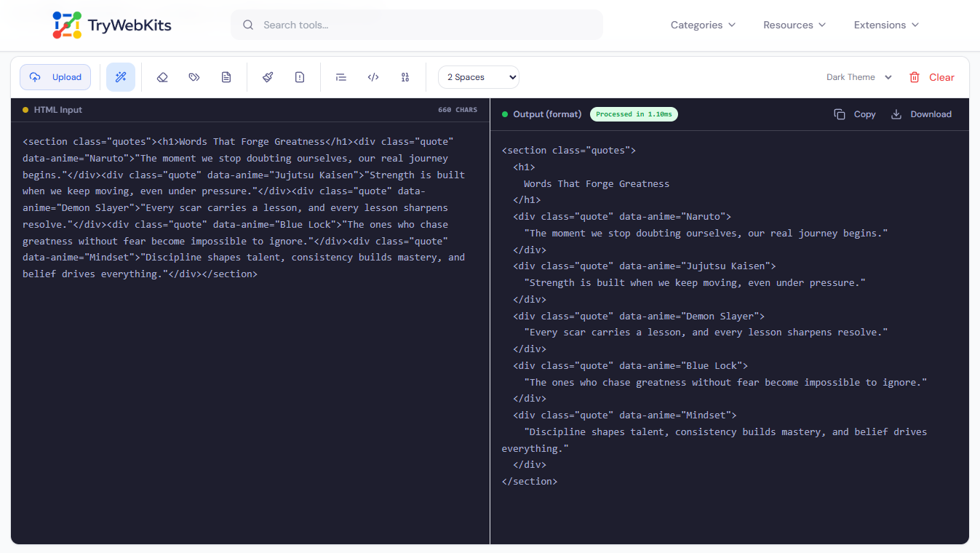Open the 2 Spaces indentation dropdown
Image resolution: width=980 pixels, height=553 pixels.
pyautogui.click(x=478, y=76)
